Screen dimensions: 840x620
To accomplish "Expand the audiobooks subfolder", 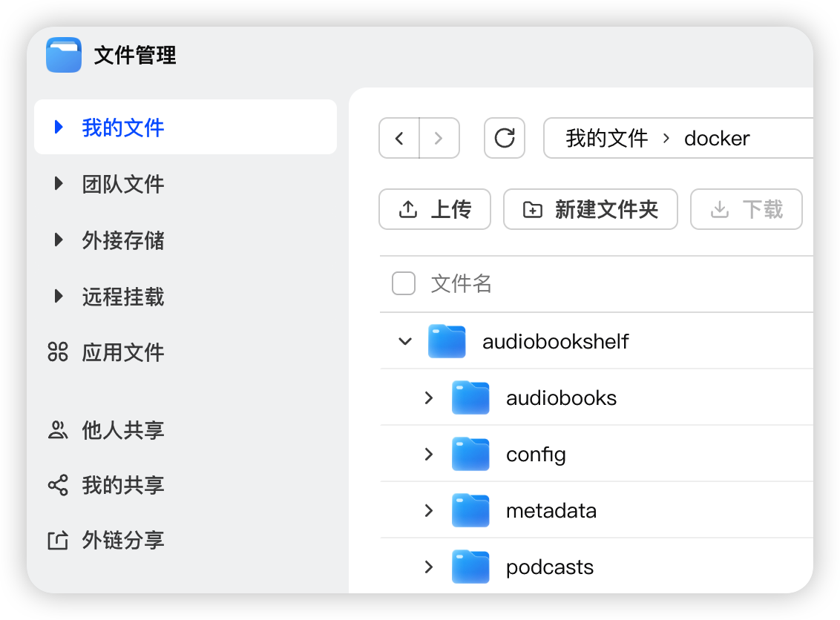I will pyautogui.click(x=429, y=398).
